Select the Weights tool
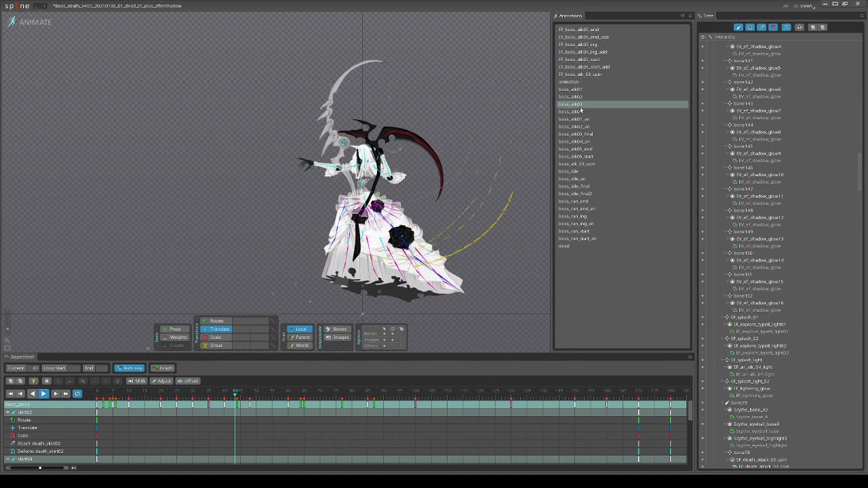Image resolution: width=868 pixels, height=488 pixels. pos(174,338)
